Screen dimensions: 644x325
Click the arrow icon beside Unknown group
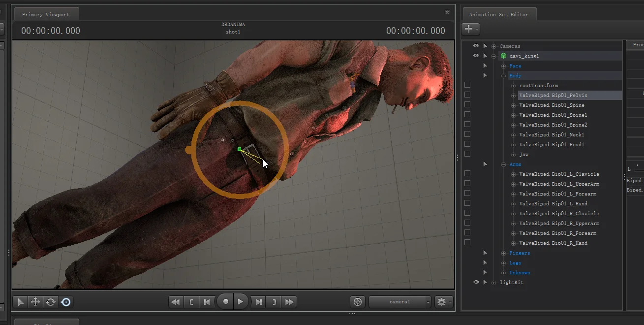pyautogui.click(x=485, y=273)
